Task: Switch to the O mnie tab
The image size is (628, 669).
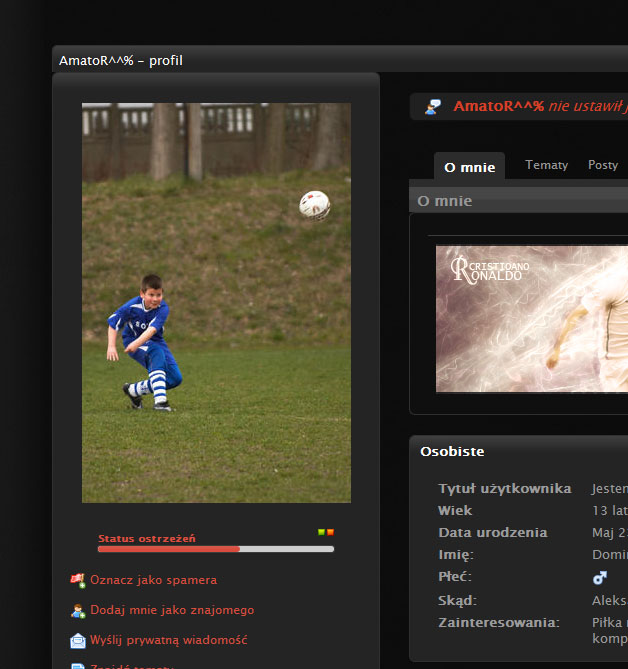Action: point(469,167)
